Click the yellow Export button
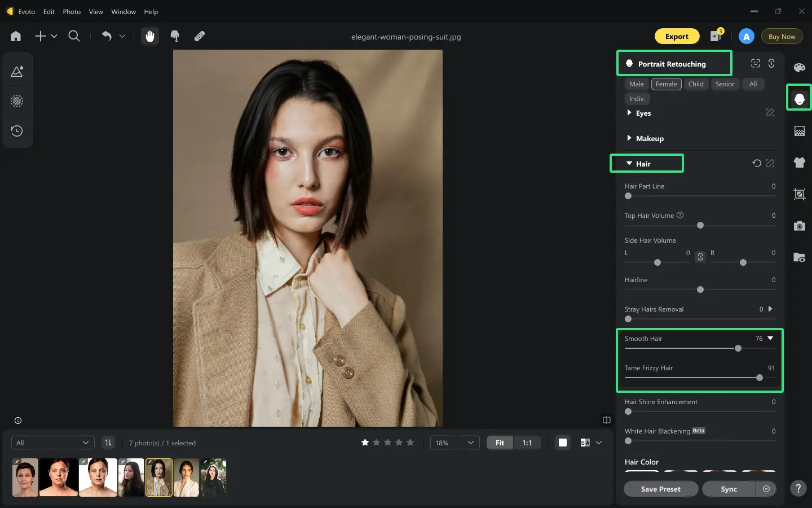Image resolution: width=812 pixels, height=508 pixels. [x=677, y=36]
